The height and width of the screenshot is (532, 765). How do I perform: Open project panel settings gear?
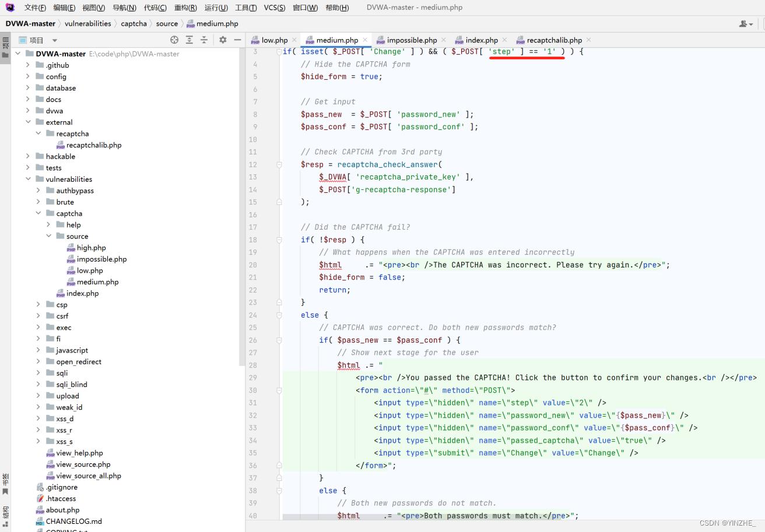pos(223,40)
